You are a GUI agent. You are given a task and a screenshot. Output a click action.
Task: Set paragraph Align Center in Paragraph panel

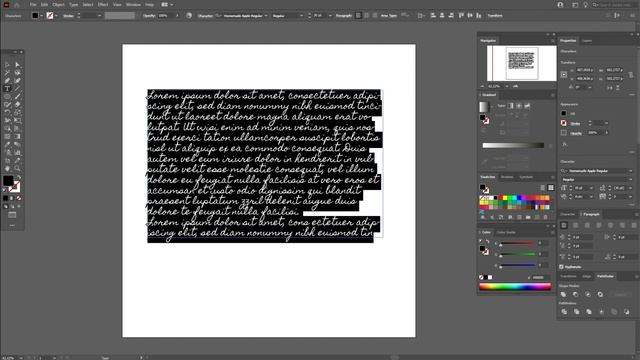click(x=576, y=225)
